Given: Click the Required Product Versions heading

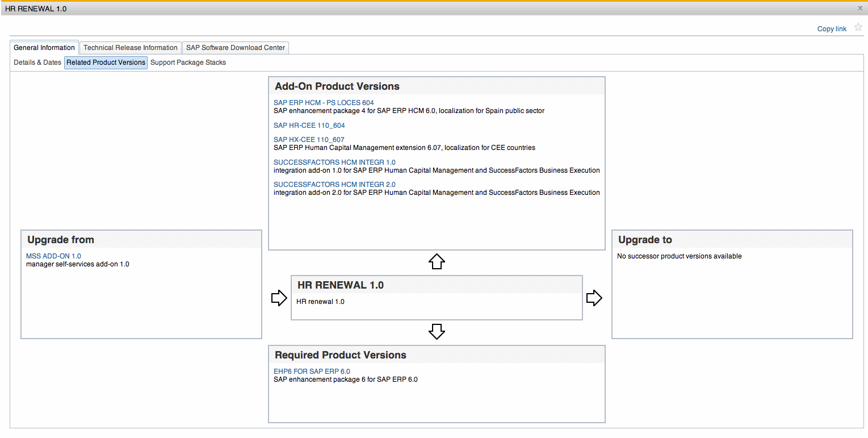Looking at the screenshot, I should tap(341, 355).
